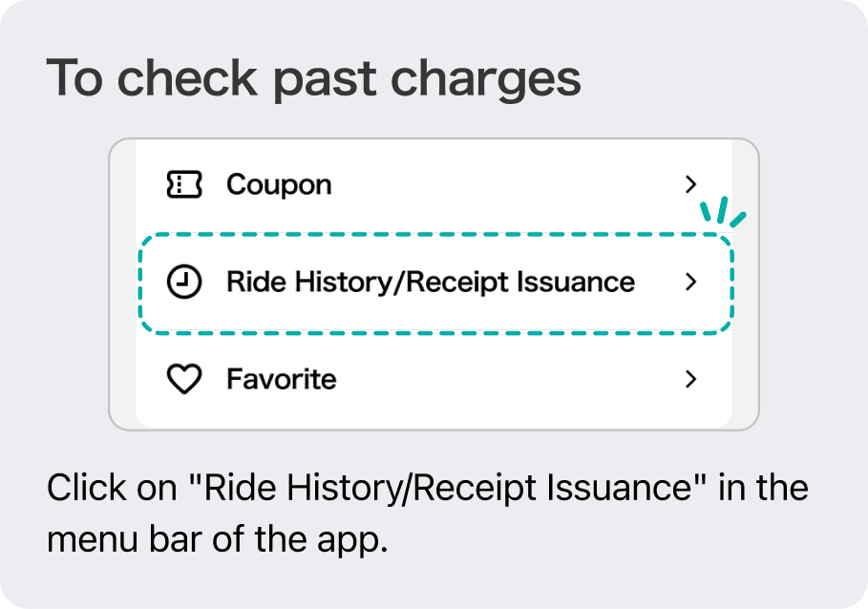Click the text "menu bar of the app."
Image resolution: width=868 pixels, height=609 pixels.
pyautogui.click(x=217, y=539)
